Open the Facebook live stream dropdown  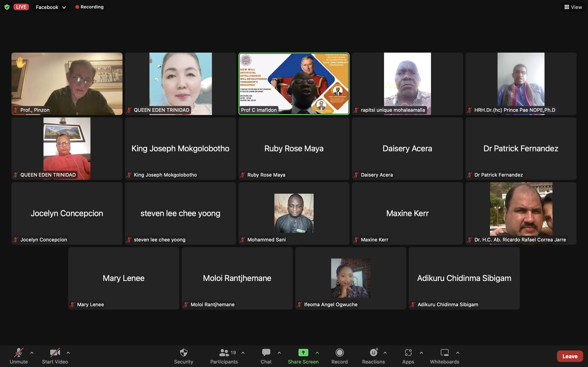pos(51,7)
